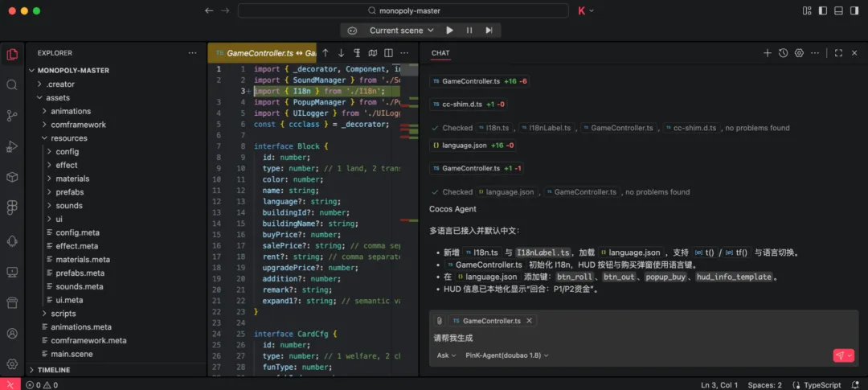The width and height of the screenshot is (868, 390).
Task: Open Run and Debug view
Action: [x=12, y=146]
